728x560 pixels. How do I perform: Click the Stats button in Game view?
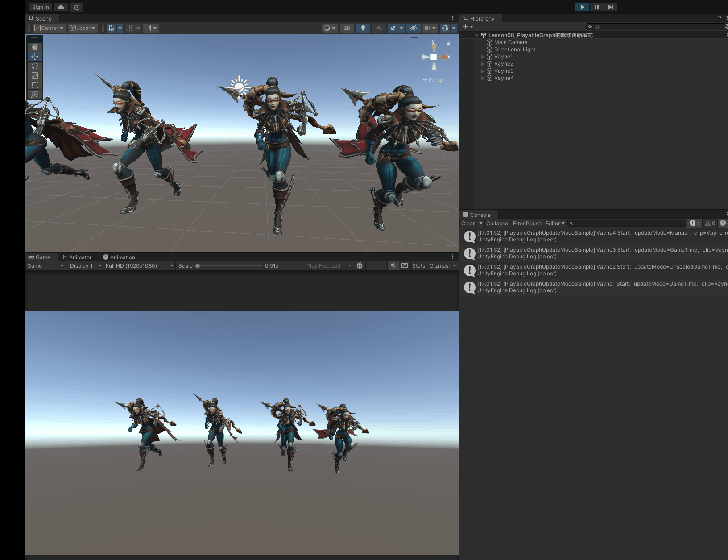point(418,266)
